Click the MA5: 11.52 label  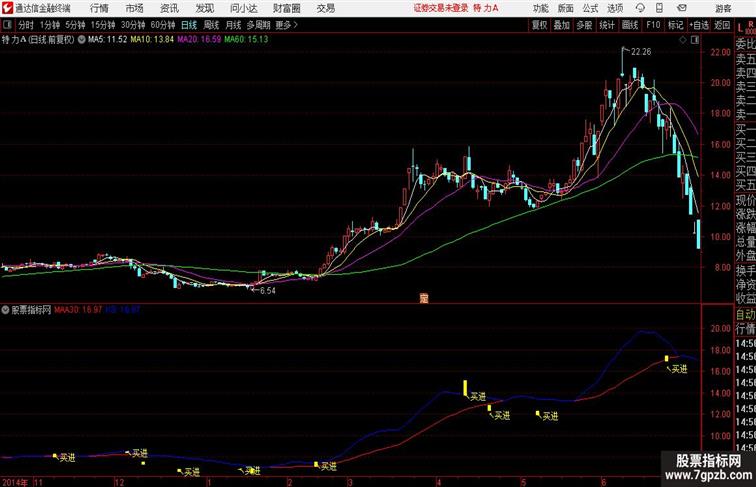tap(108, 40)
